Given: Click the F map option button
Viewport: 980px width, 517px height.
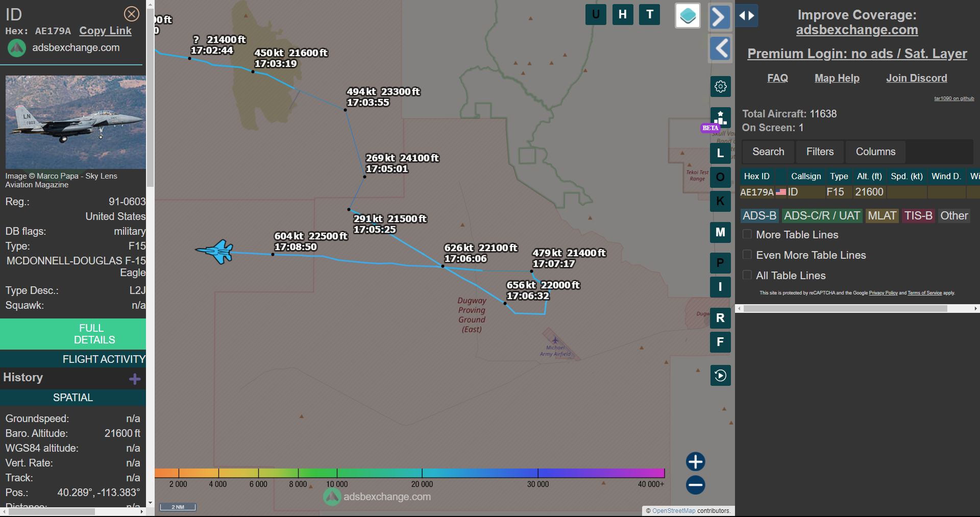Looking at the screenshot, I should (x=720, y=342).
